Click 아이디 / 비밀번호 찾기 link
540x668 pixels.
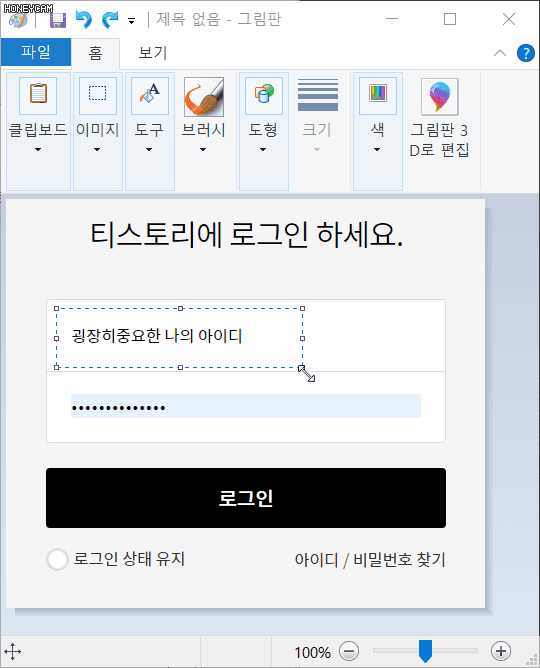tap(370, 559)
